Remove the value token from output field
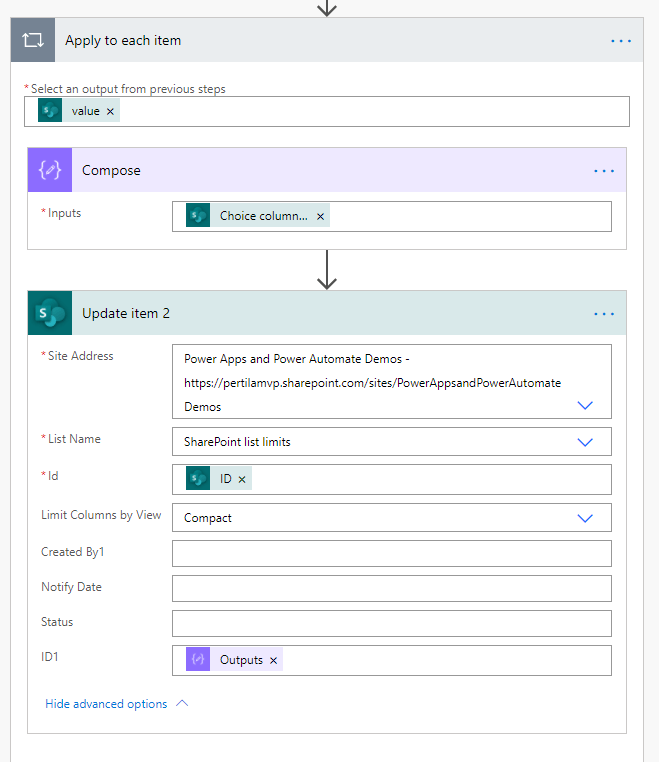 [x=110, y=112]
